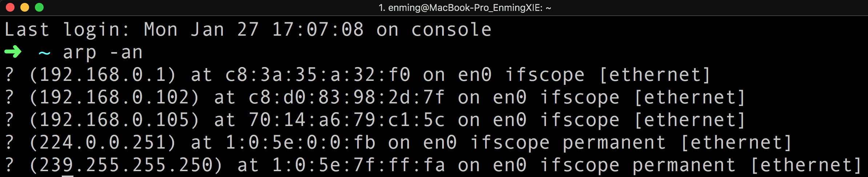Click the multicast address 224.0.0.251

[x=103, y=142]
